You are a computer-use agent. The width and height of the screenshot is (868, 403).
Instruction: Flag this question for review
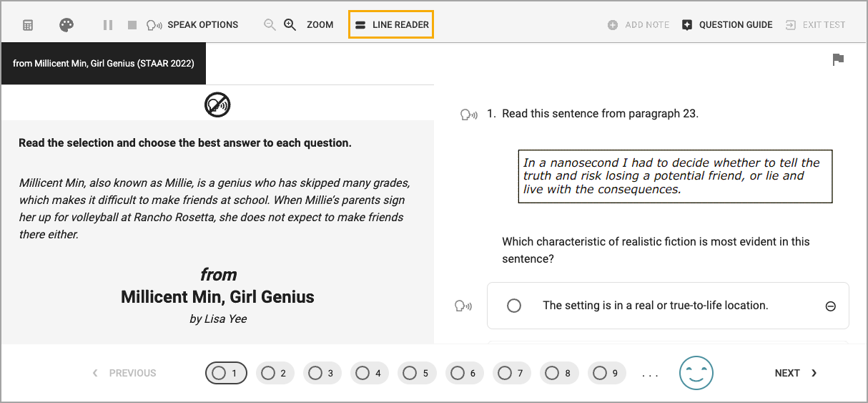(x=839, y=60)
